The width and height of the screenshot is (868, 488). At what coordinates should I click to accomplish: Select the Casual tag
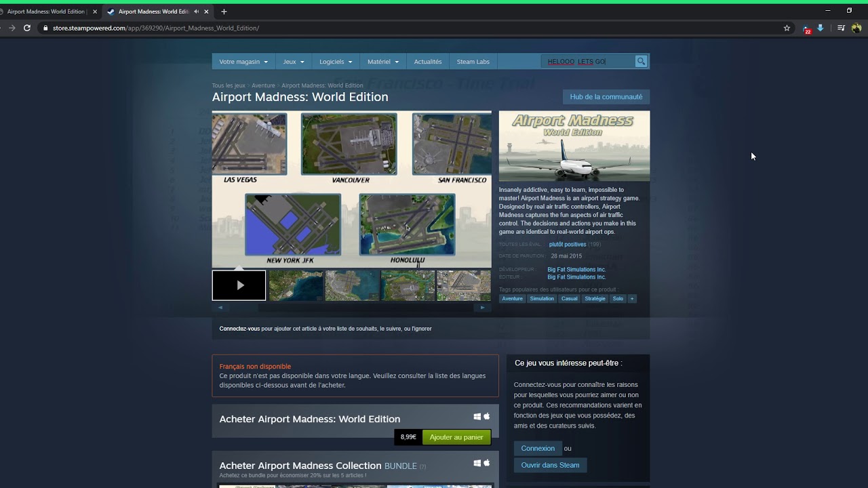pos(570,299)
